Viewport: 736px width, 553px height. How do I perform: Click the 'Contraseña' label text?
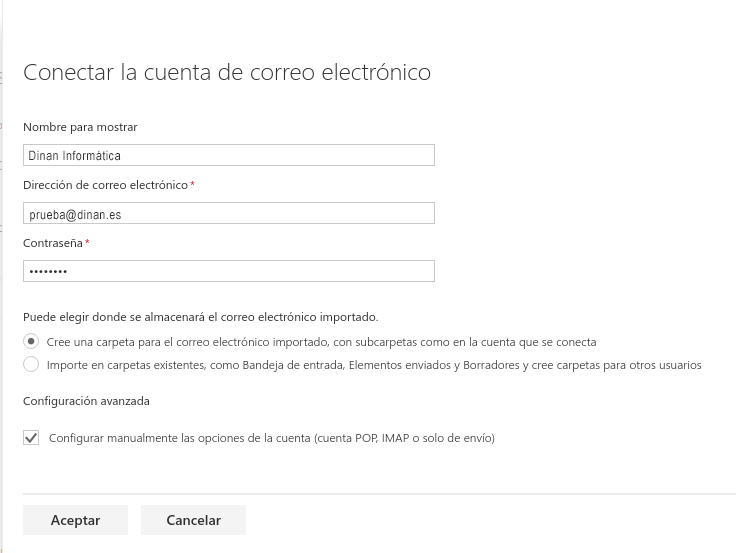tap(53, 243)
